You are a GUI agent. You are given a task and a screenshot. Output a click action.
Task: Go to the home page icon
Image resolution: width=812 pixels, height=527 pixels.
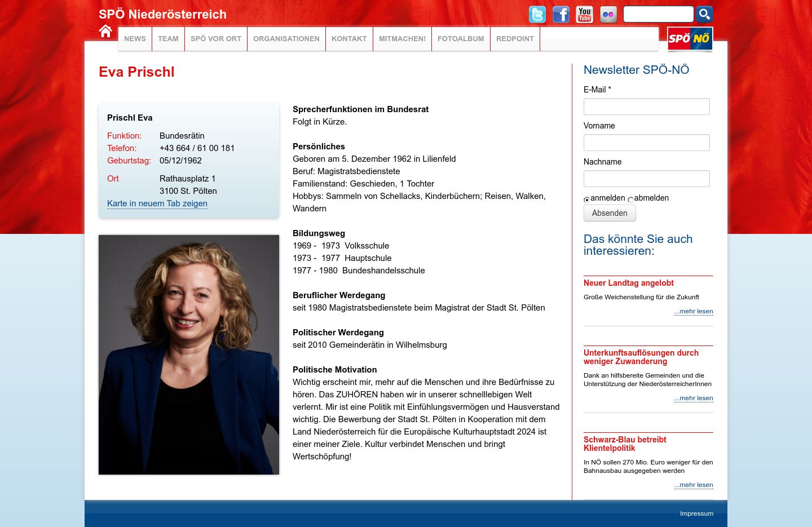point(105,31)
